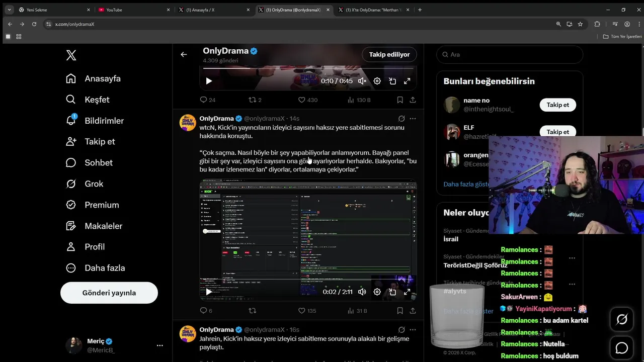The width and height of the screenshot is (644, 362).
Task: Open Bildirimler notifications
Action: (x=95, y=121)
